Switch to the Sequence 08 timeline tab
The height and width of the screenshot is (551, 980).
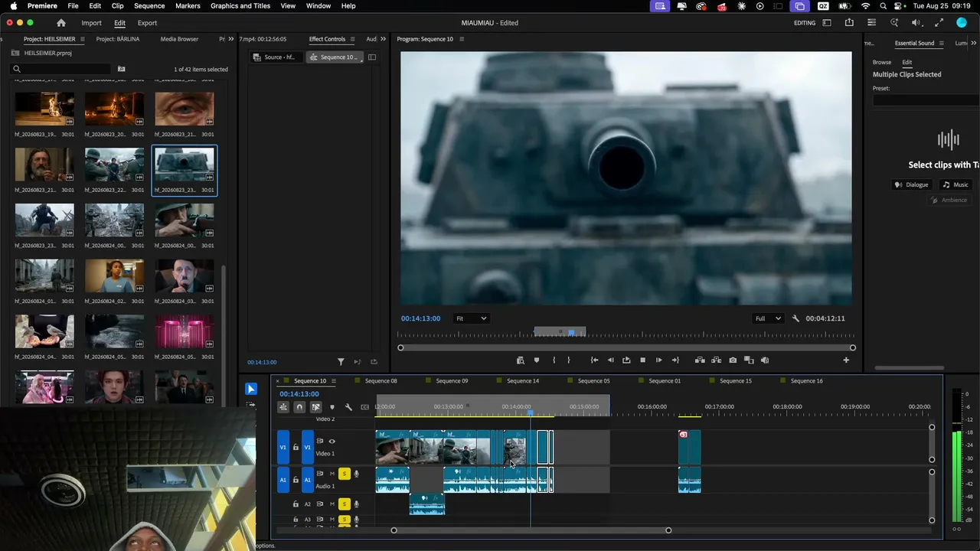[381, 381]
